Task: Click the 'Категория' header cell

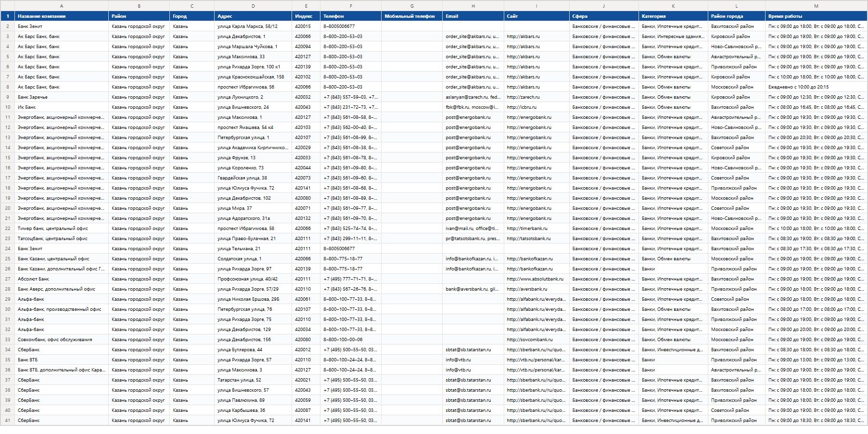Action: [673, 16]
